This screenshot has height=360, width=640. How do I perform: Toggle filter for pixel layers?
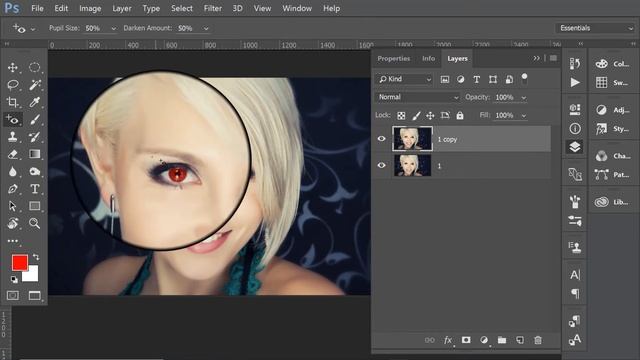point(444,80)
